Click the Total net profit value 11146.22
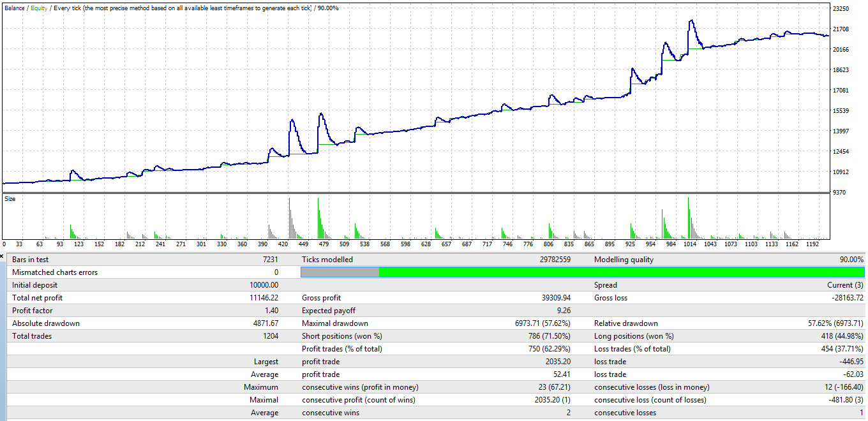 (262, 298)
